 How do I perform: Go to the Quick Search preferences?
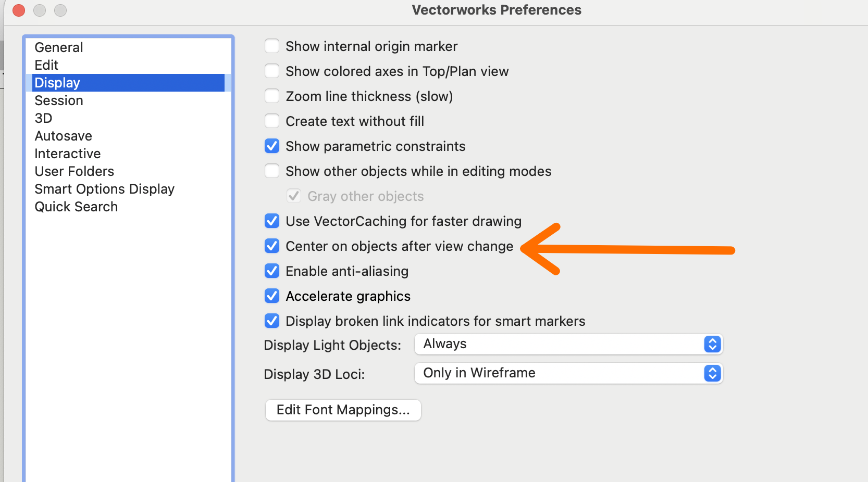(x=76, y=207)
